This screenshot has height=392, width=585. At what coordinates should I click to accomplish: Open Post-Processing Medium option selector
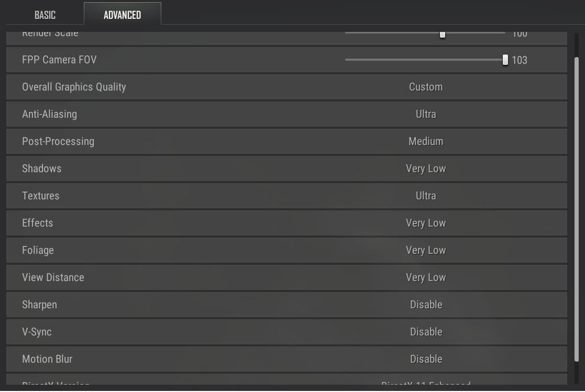[425, 141]
